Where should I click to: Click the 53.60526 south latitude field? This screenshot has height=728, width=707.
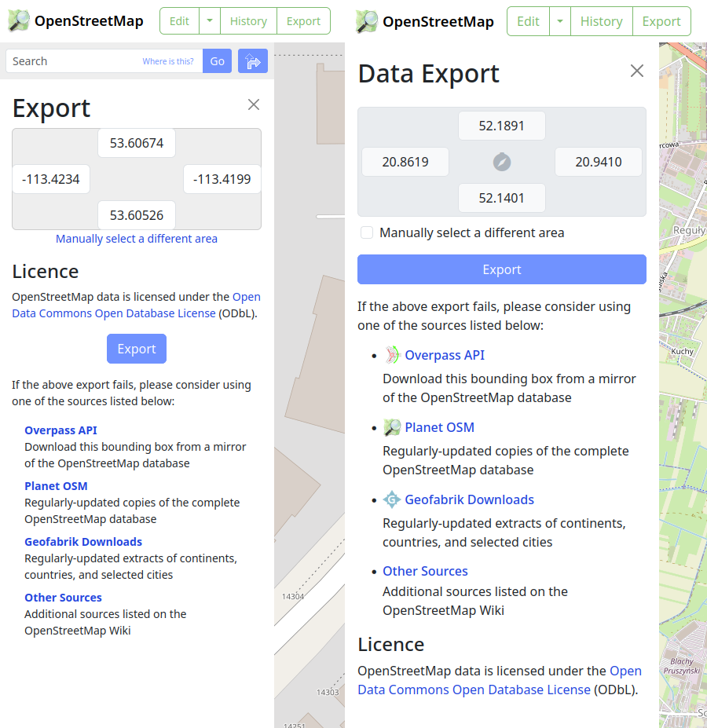click(137, 215)
